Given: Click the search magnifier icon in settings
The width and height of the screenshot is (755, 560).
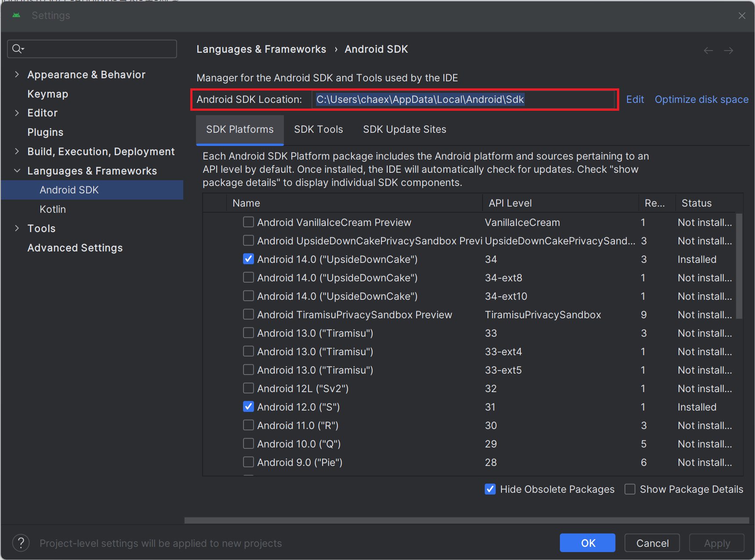Looking at the screenshot, I should 18,49.
